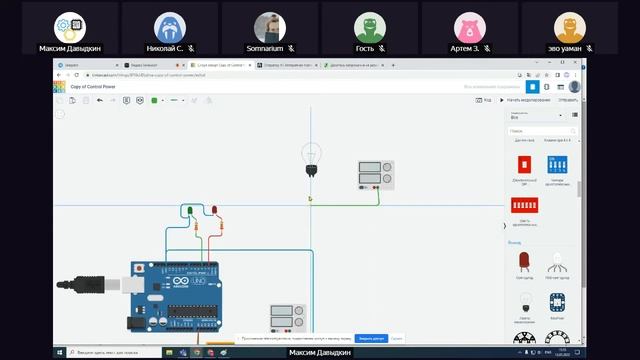Click the Paste toolbar icon
Viewport: 640px width, 360px height.
click(73, 100)
